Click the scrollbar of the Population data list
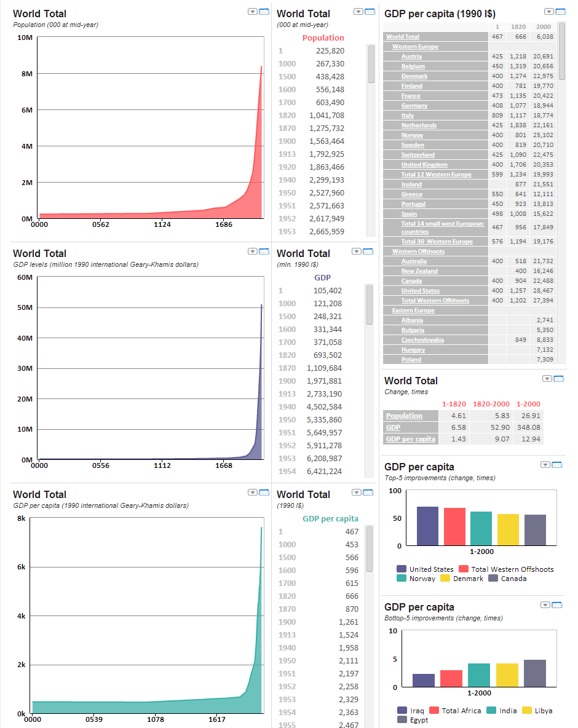Viewport: 578px width, 728px height. point(371,64)
